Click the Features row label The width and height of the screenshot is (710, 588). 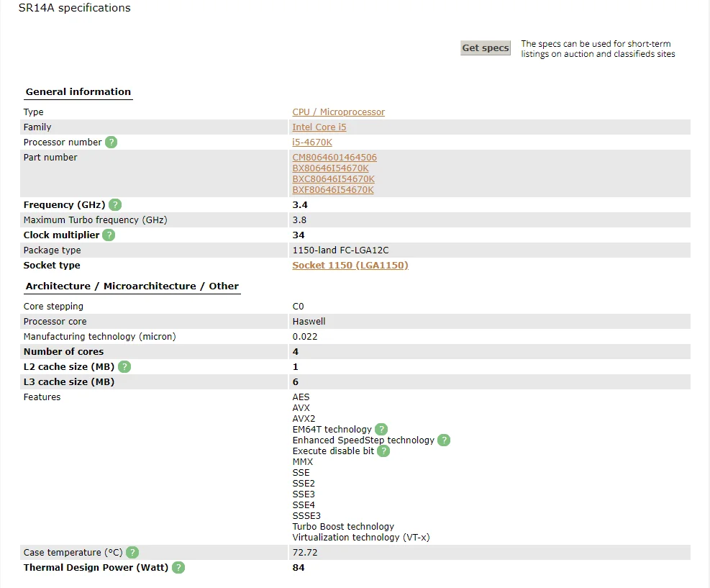click(x=42, y=397)
